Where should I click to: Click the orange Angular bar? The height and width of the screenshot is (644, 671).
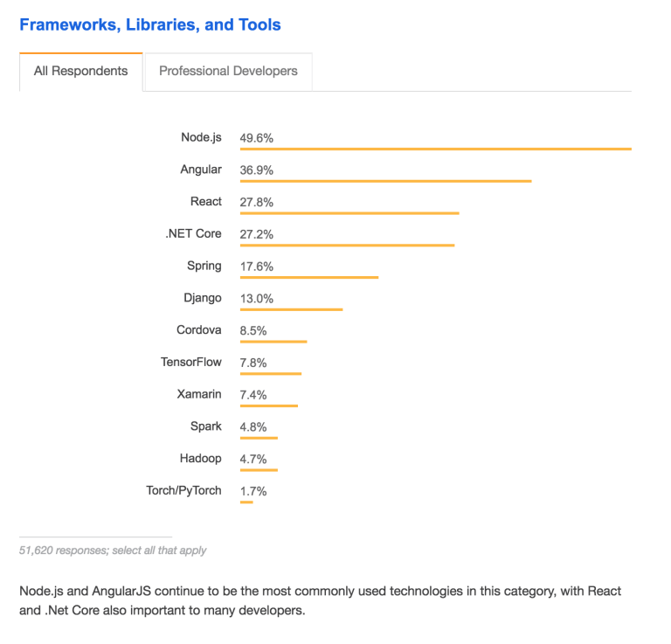385,181
